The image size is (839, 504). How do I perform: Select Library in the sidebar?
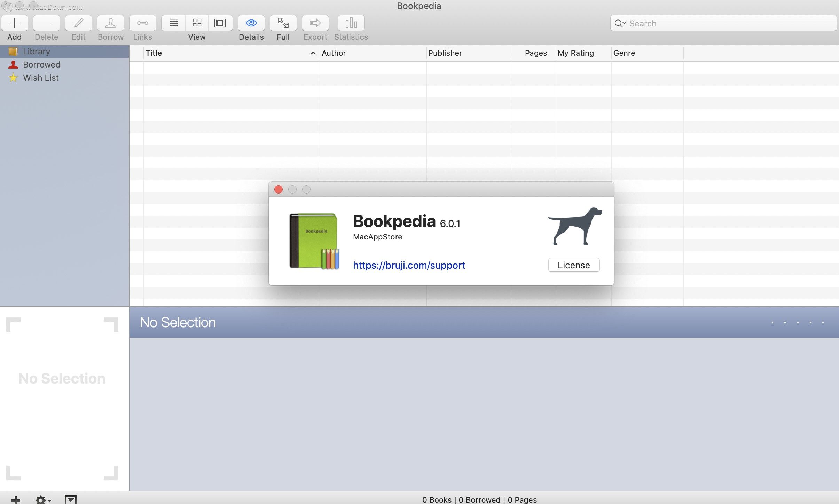pos(64,52)
